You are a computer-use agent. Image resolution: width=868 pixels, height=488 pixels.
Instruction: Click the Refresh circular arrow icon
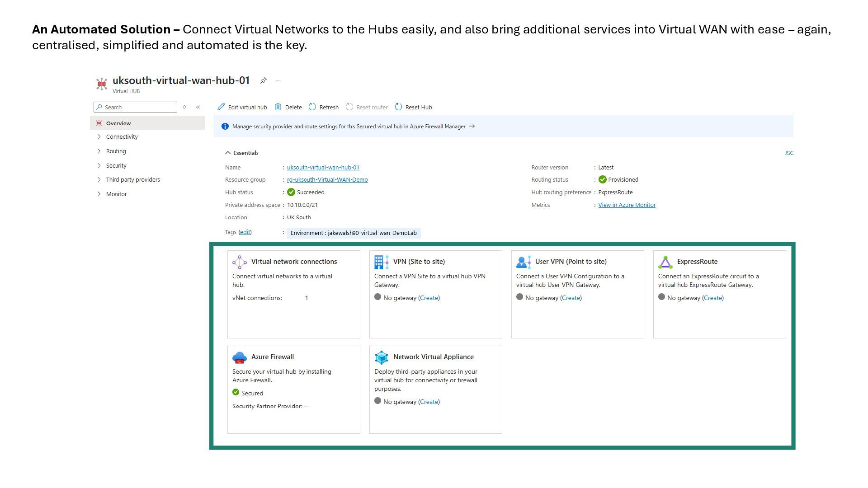coord(312,107)
